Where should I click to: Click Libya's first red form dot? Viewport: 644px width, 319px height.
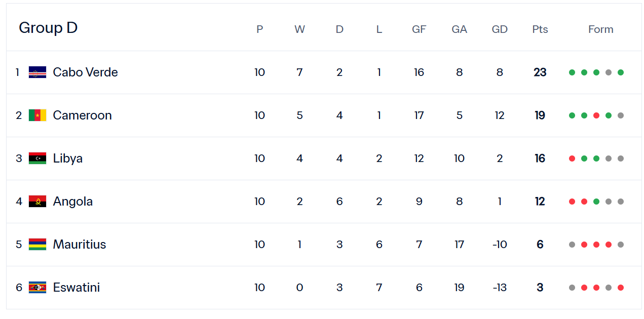572,158
